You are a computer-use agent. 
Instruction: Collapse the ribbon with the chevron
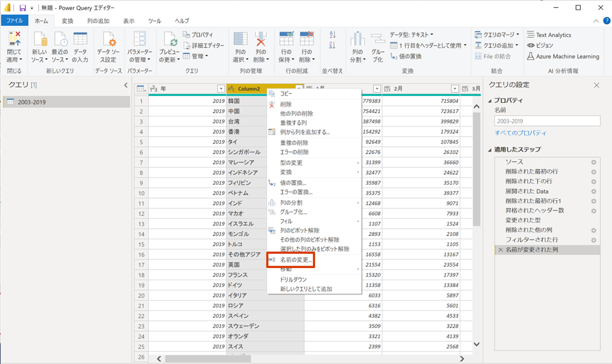(x=596, y=21)
